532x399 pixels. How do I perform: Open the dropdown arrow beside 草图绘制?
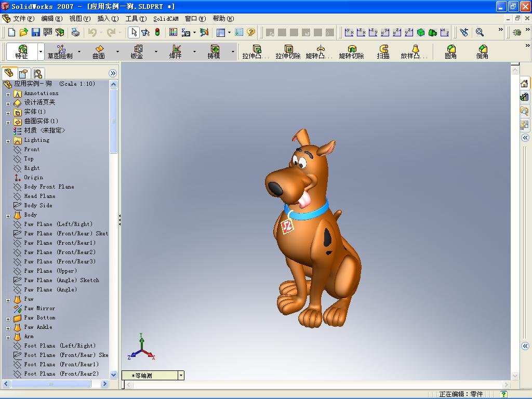tap(79, 52)
